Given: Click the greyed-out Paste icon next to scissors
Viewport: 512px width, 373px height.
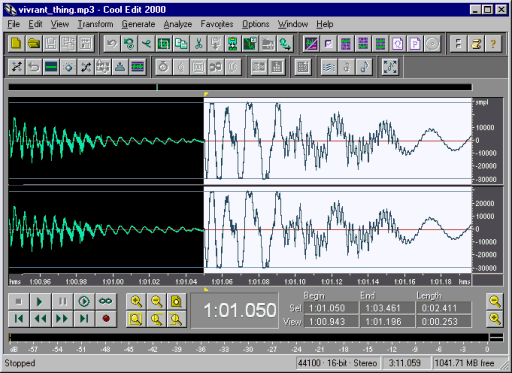Looking at the screenshot, I should [216, 44].
